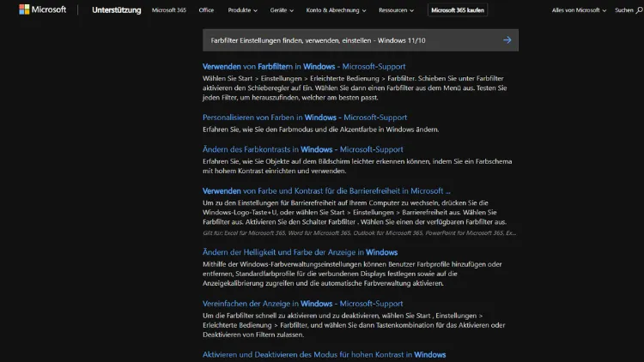This screenshot has width=644, height=362.
Task: Open Verwenden von Farbfiltern in Windows result
Action: [x=304, y=67]
